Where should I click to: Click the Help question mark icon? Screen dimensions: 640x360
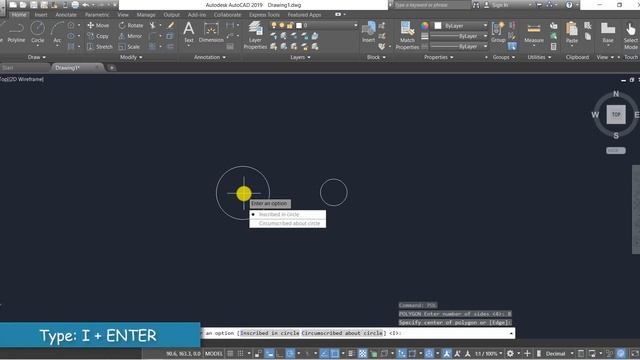pyautogui.click(x=569, y=5)
